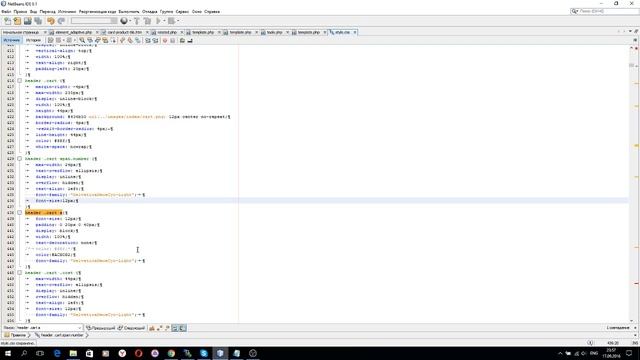Click the vertical editor scrollbar

point(631,184)
